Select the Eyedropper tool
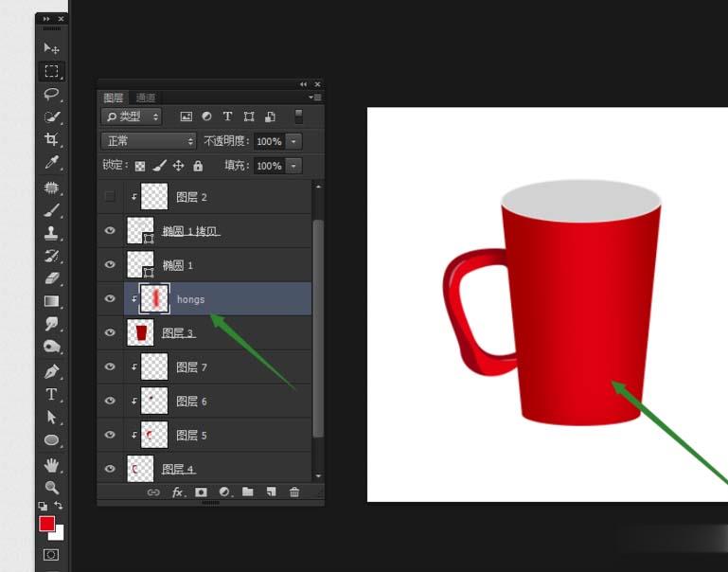The width and height of the screenshot is (728, 572). 51,163
